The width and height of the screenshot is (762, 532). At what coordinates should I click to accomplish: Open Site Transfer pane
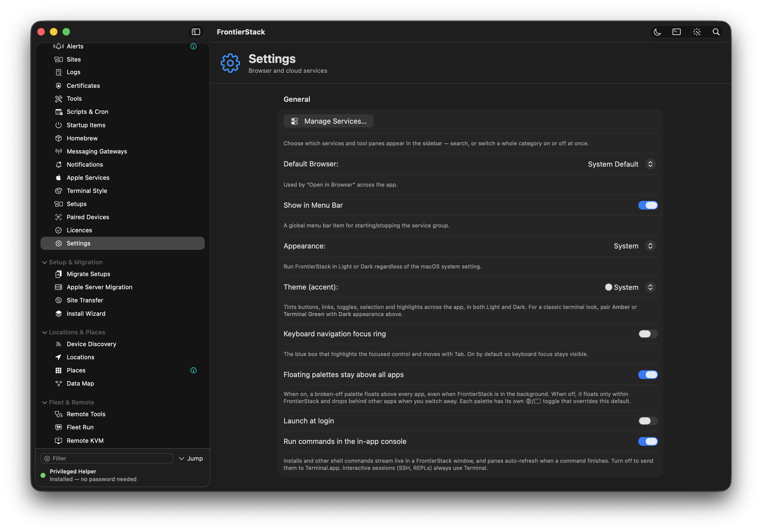(x=122, y=300)
